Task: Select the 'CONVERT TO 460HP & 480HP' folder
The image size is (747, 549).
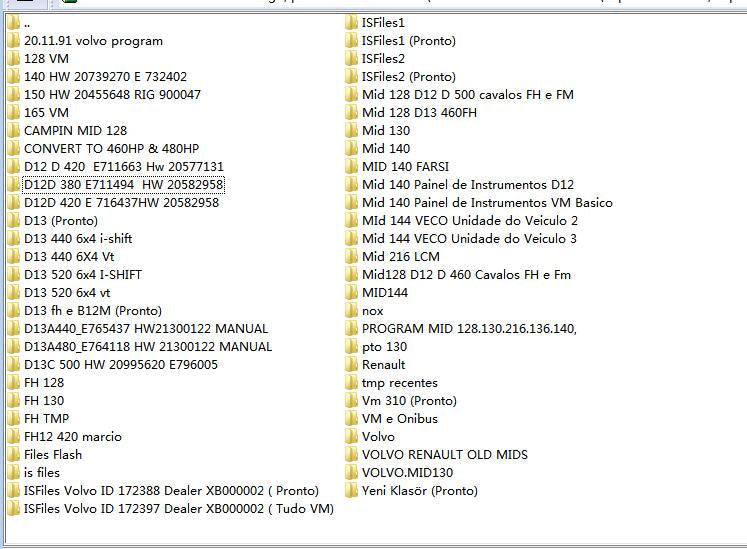Action: 111,149
